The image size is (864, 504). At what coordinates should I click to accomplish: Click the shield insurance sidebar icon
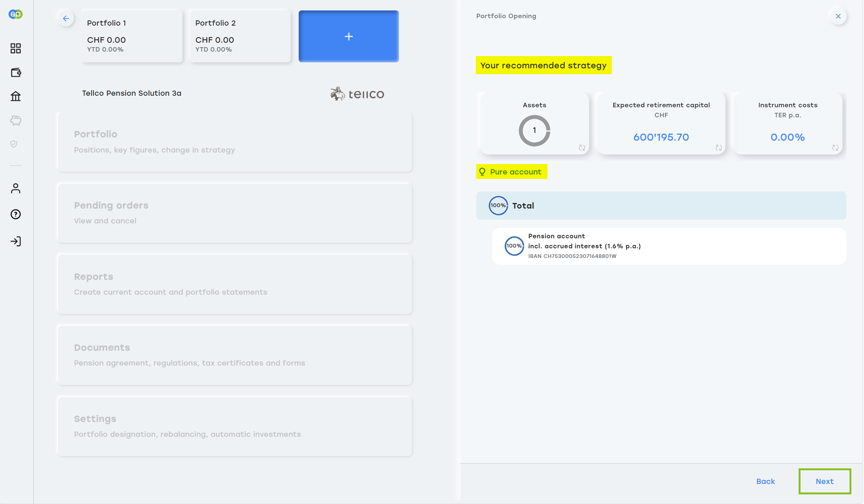(14, 144)
